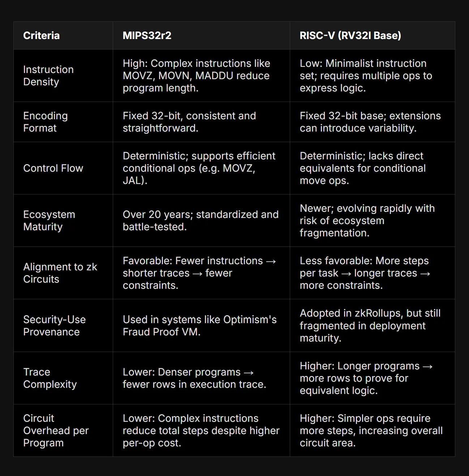
Task: Click the Control Flow row label
Action: 53,168
